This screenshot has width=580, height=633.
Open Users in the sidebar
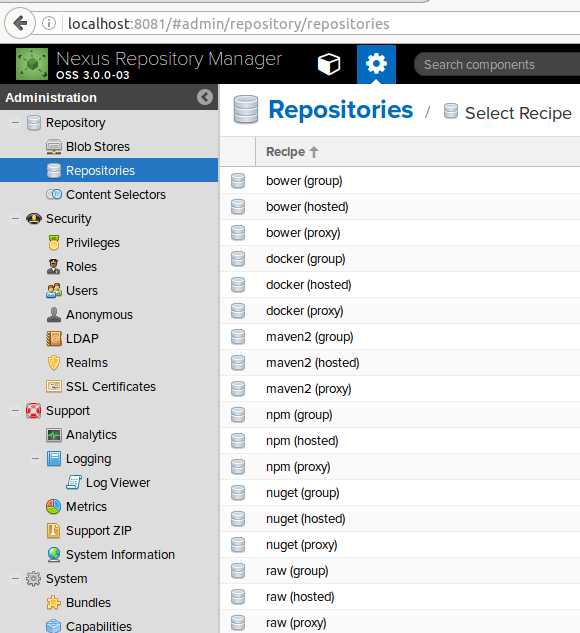tap(82, 291)
